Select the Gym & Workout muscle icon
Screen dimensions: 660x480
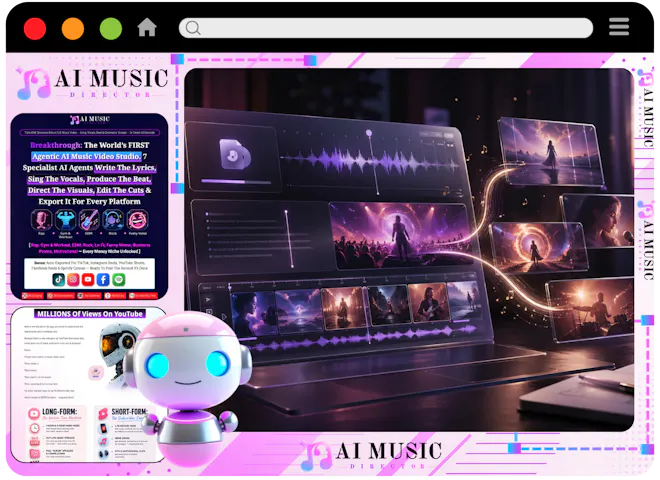(x=65, y=220)
